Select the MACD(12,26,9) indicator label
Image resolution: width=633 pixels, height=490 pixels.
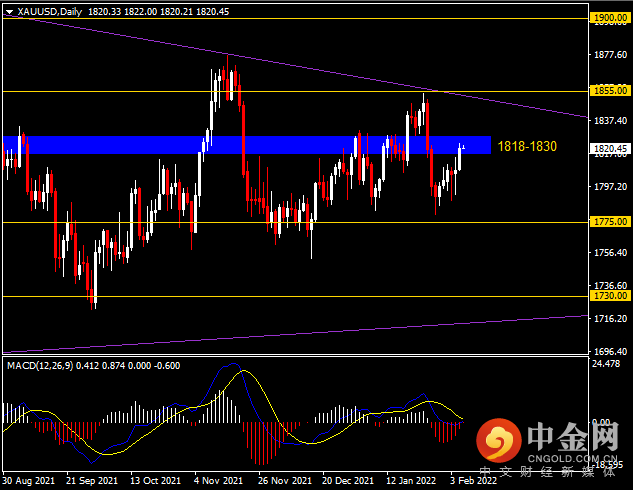[40, 366]
